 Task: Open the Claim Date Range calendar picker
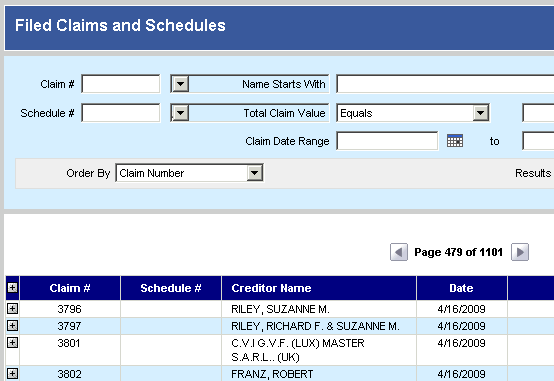[x=455, y=141]
